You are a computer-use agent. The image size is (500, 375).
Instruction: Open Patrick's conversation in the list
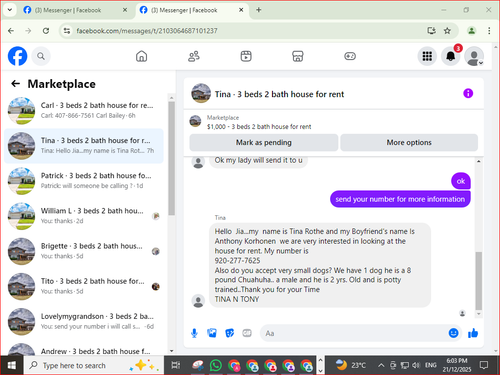[84, 181]
